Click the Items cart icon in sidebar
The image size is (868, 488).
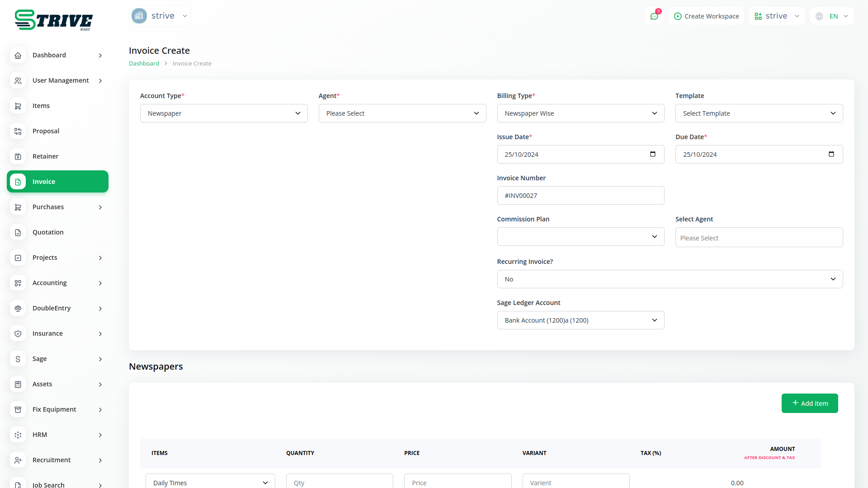(x=18, y=106)
